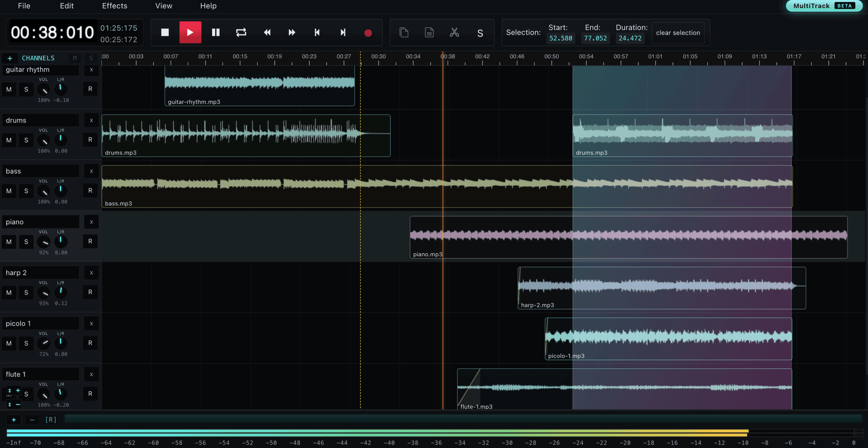Remove the drums channel with x

tap(91, 120)
